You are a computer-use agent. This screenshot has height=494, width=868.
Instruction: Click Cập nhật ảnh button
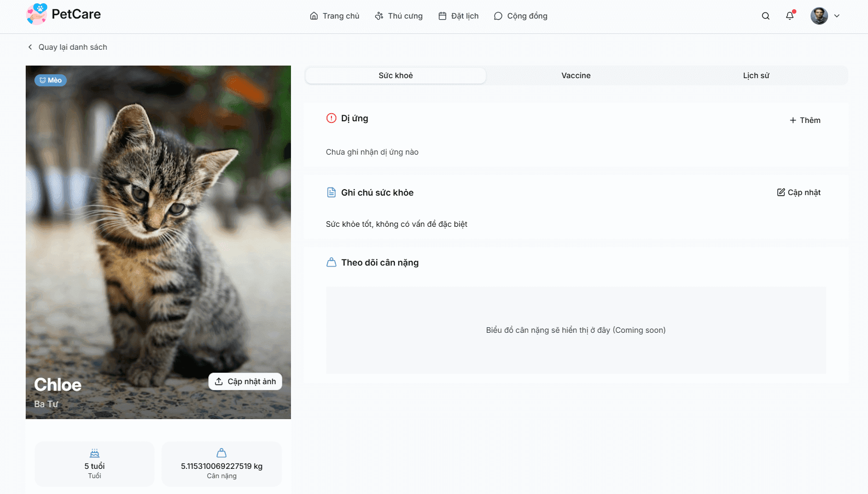(x=245, y=381)
